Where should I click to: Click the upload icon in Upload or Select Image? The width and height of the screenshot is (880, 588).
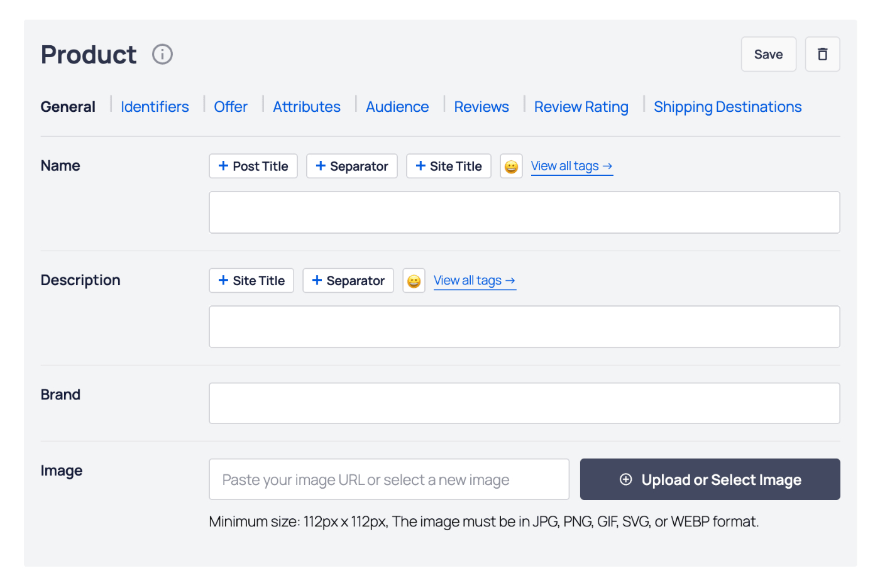[x=625, y=479]
